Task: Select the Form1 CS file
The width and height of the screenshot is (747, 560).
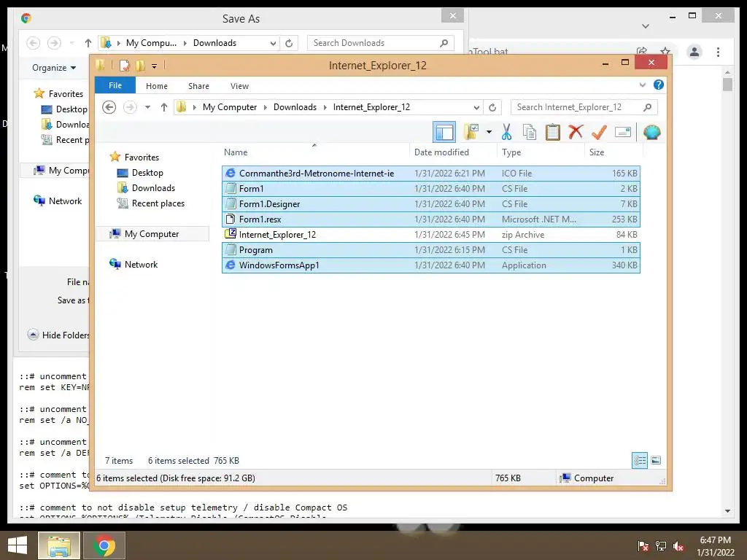Action: click(x=430, y=189)
